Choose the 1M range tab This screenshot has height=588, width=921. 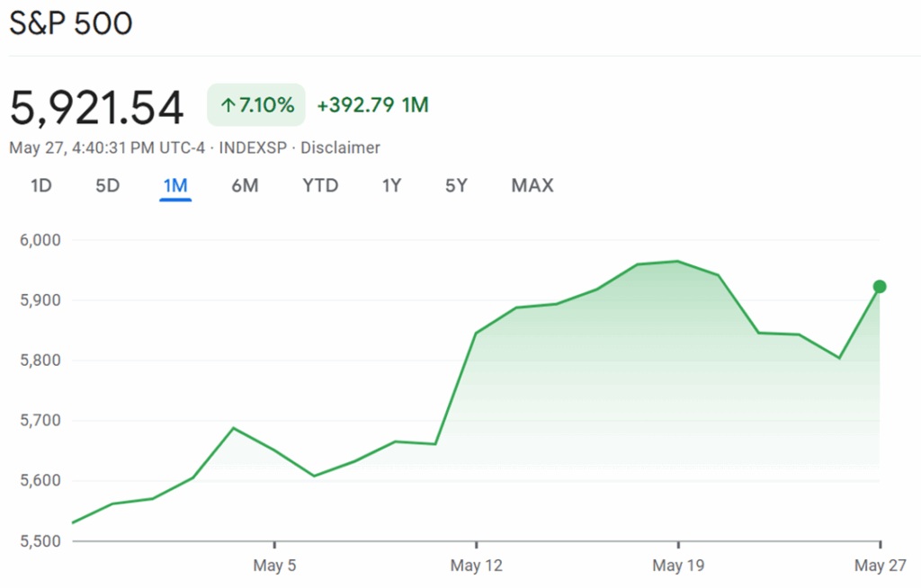pos(175,185)
